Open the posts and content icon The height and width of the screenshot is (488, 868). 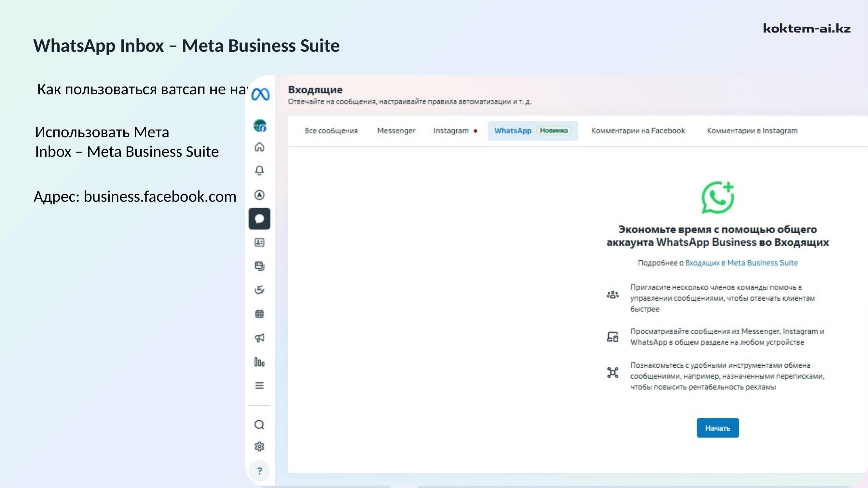pos(259,266)
